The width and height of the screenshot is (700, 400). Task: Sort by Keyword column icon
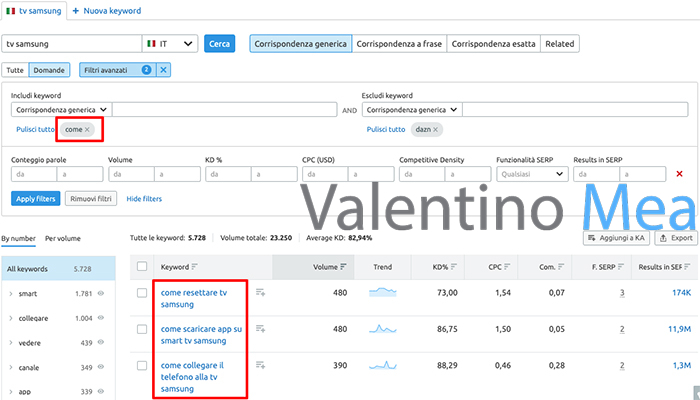(194, 267)
